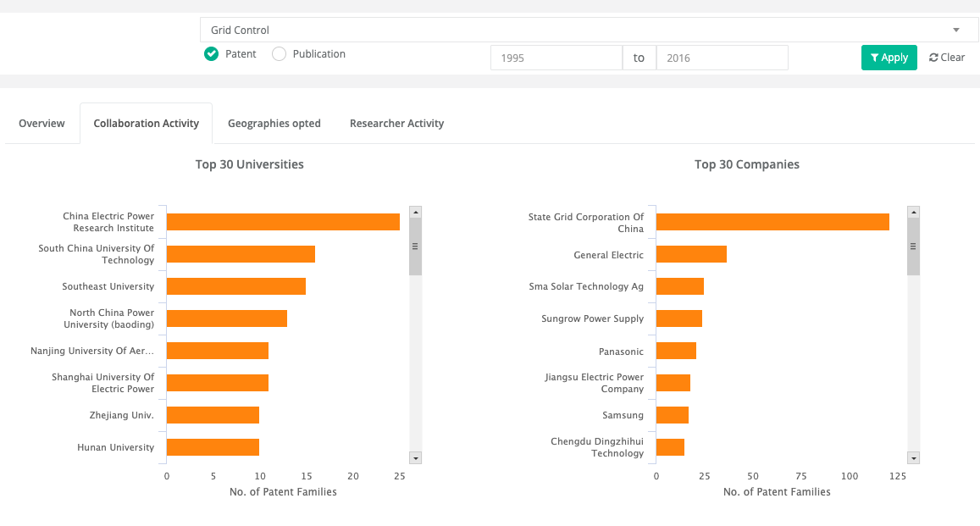Click Southeast University bar
Screen dimensions: 980x526
pos(236,286)
